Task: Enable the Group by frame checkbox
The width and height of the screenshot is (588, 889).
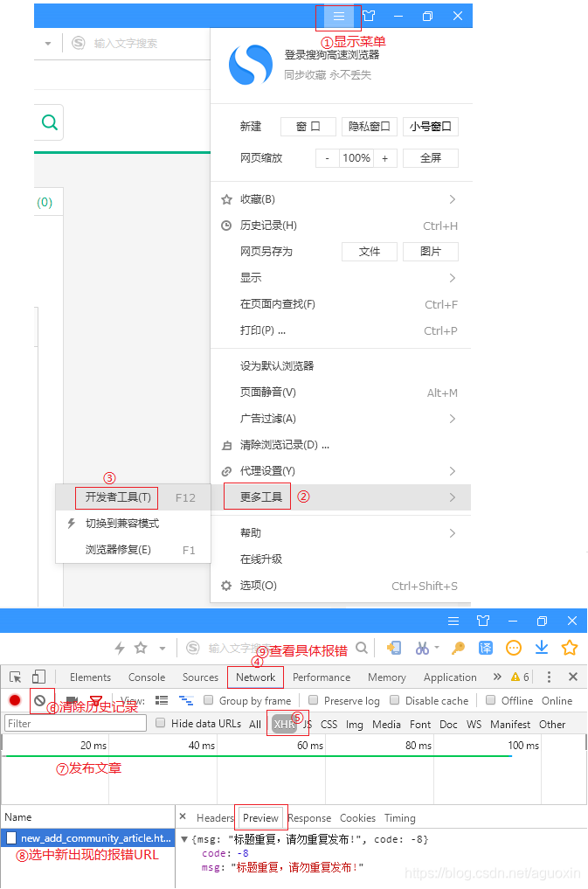Action: (x=209, y=700)
